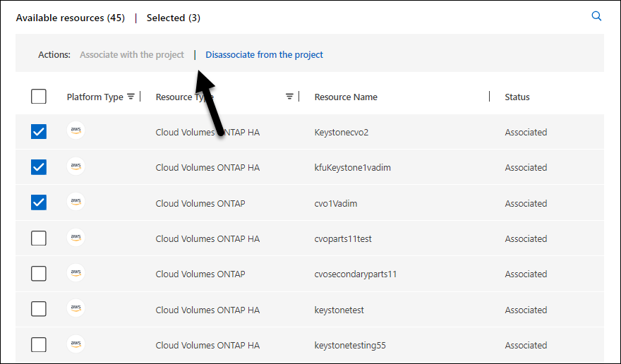
Task: Select the cvosecondaryparts11 resource name
Action: pyautogui.click(x=355, y=274)
